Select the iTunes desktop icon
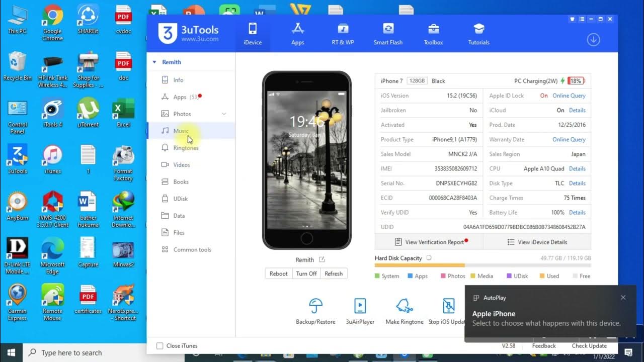This screenshot has height=362, width=644. [x=52, y=159]
